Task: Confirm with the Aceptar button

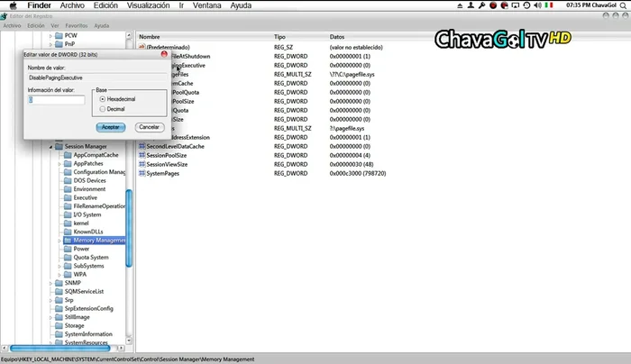Action: tap(111, 127)
